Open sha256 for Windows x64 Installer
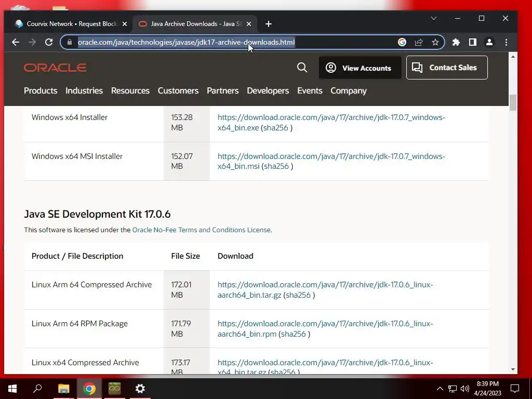Image resolution: width=532 pixels, height=399 pixels. (x=276, y=128)
